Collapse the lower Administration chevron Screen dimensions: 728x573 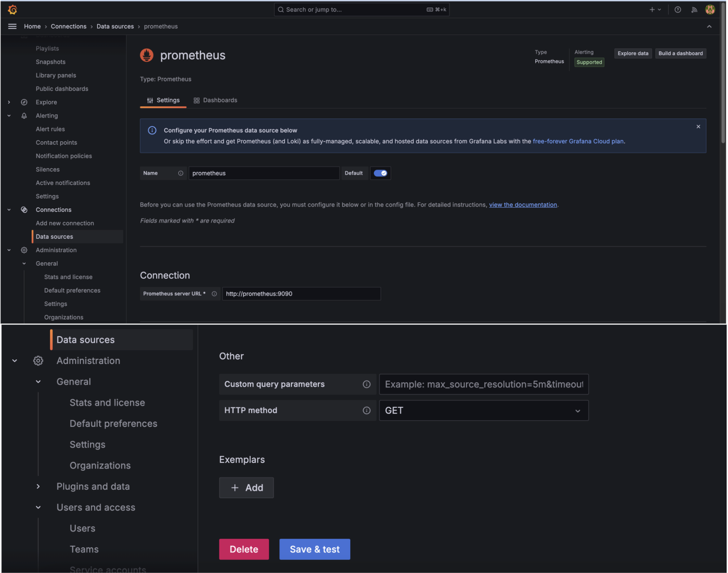(14, 361)
